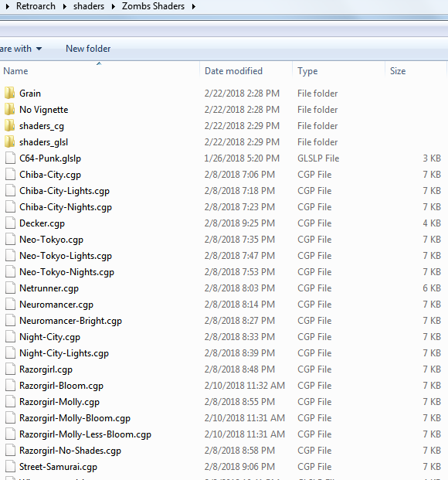Image resolution: width=448 pixels, height=480 pixels.
Task: Click icon for Razorgirl-Molly.cgp
Action: tap(10, 401)
